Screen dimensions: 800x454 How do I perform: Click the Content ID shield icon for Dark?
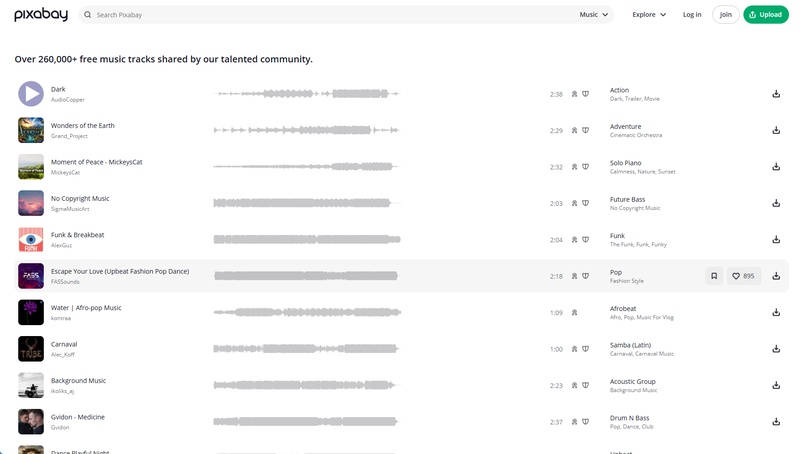click(x=586, y=94)
